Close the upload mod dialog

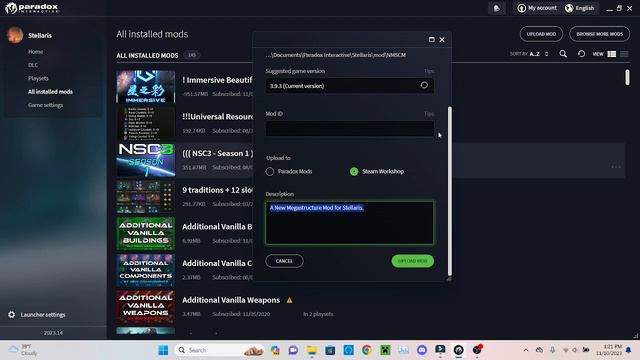point(442,40)
